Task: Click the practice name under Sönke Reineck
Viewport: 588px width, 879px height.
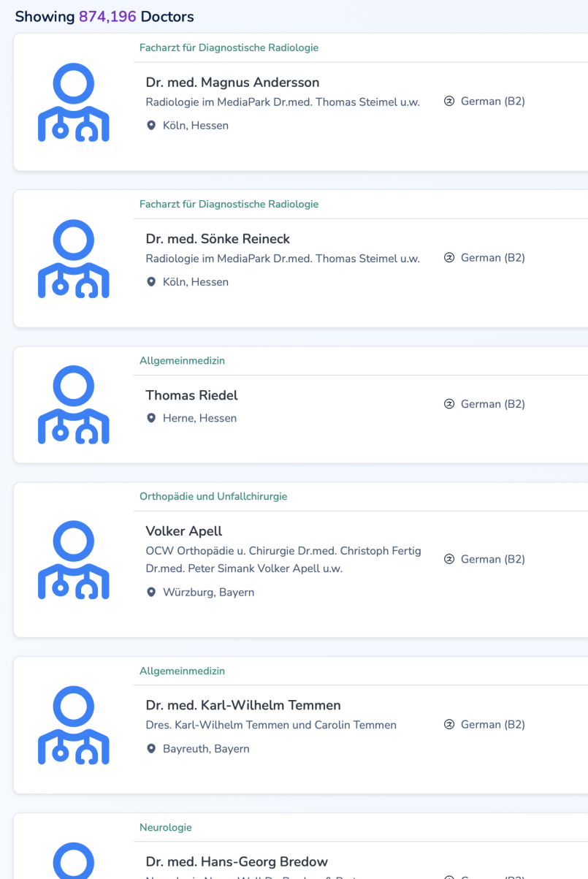Action: click(x=283, y=259)
